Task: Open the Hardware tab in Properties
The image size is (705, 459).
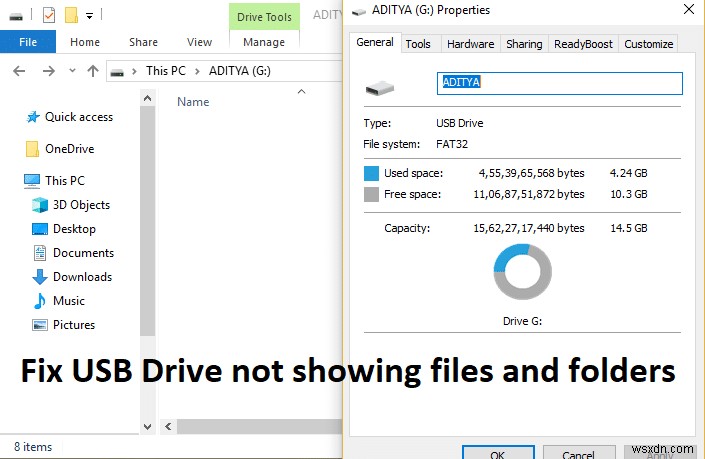Action: pyautogui.click(x=470, y=44)
